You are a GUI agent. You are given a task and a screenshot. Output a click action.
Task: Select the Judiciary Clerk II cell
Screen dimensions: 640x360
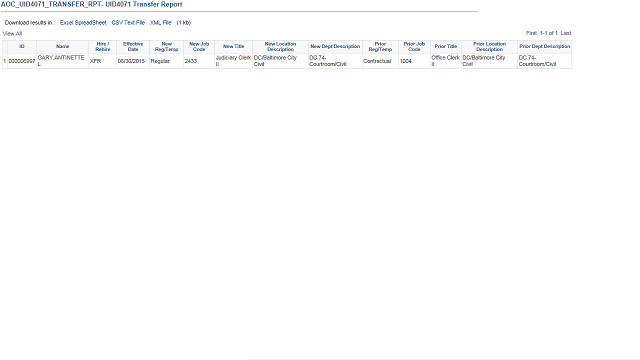click(x=233, y=61)
